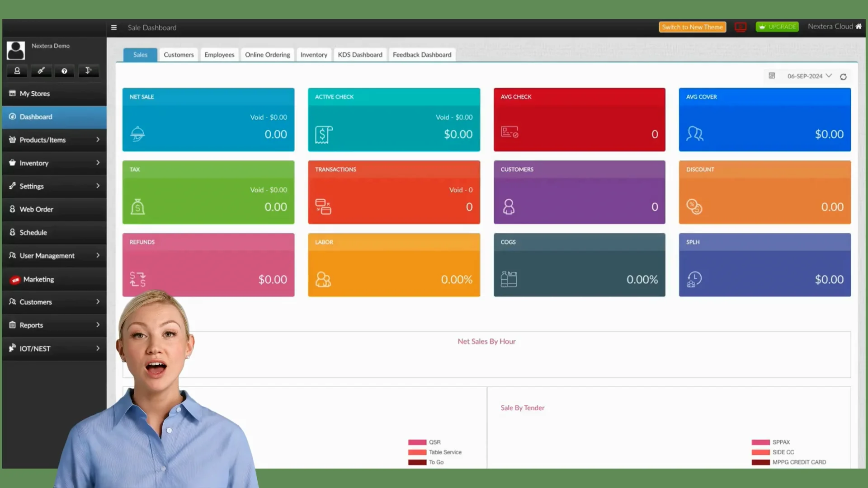Refresh the dashboard data
Image resolution: width=868 pixels, height=488 pixels.
(843, 77)
